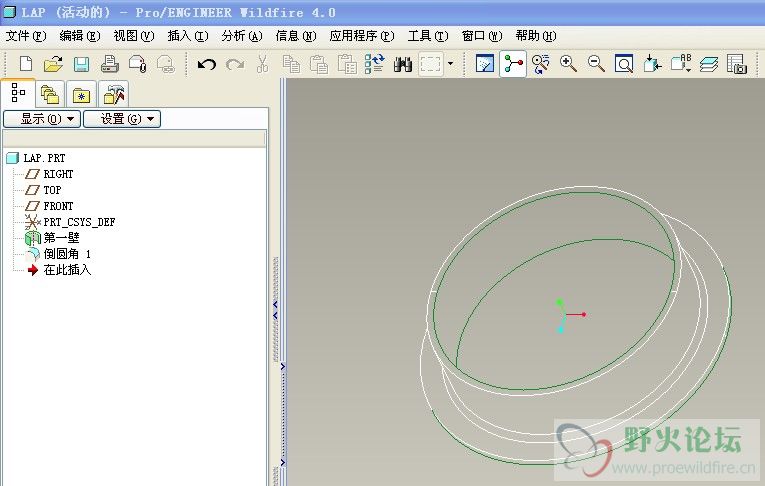Copy the selected item
This screenshot has width=765, height=486.
pyautogui.click(x=291, y=64)
